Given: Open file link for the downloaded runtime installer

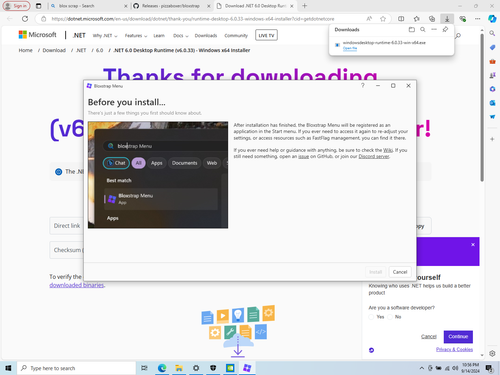Looking at the screenshot, I should point(350,48).
